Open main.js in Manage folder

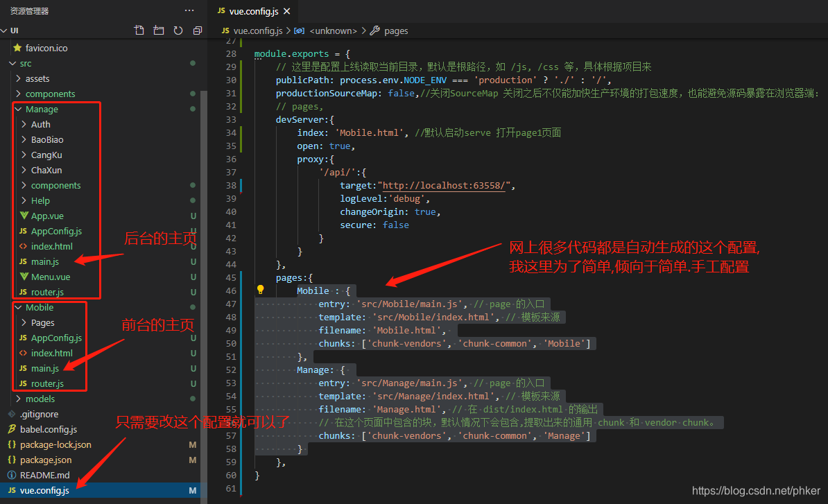coord(45,262)
